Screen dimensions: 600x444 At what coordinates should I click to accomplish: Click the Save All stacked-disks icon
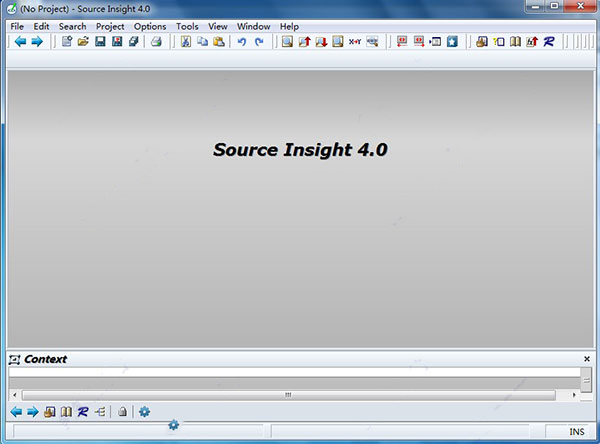[x=134, y=41]
